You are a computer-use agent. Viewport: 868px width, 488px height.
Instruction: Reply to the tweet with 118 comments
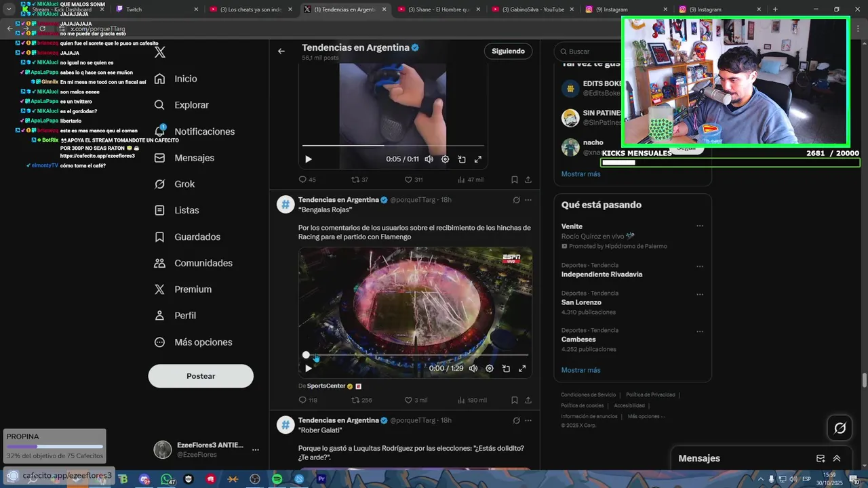coord(308,401)
